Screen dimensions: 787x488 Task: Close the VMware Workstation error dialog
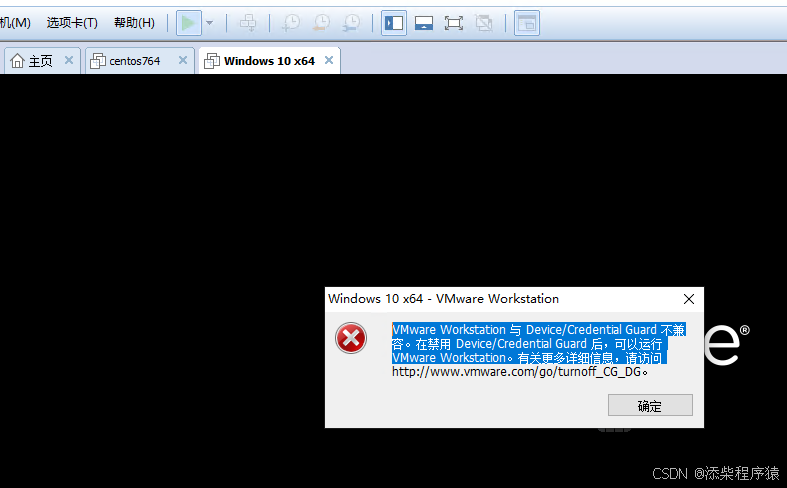tap(689, 299)
